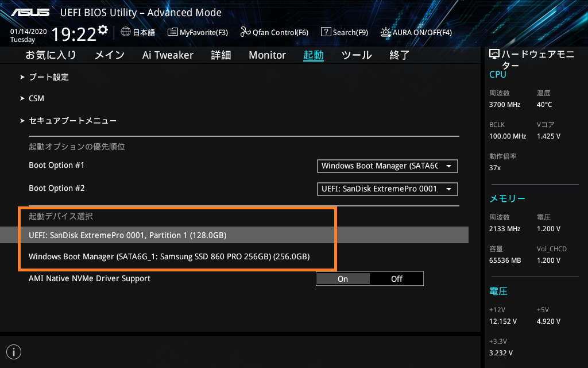Image resolution: width=588 pixels, height=368 pixels.
Task: Click the hardware monitor screen icon
Action: point(494,55)
